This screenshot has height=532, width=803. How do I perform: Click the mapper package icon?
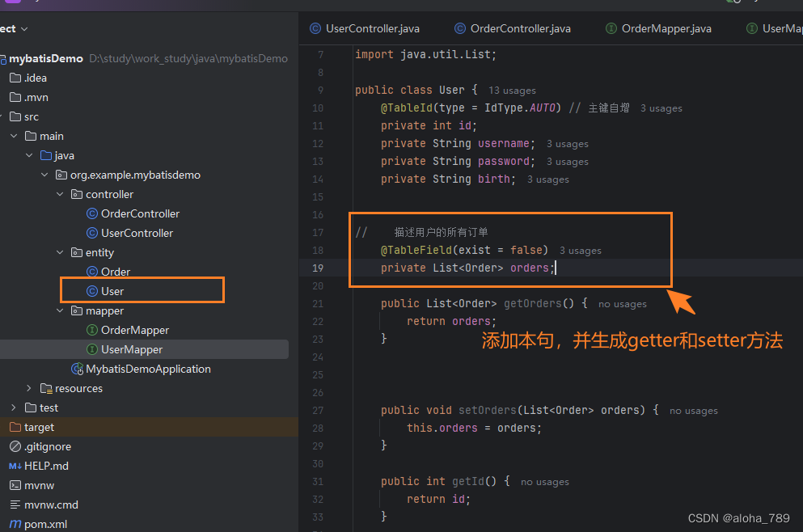77,310
